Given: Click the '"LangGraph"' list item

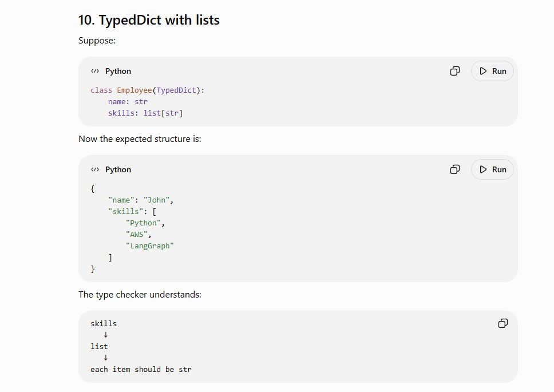Looking at the screenshot, I should 150,246.
